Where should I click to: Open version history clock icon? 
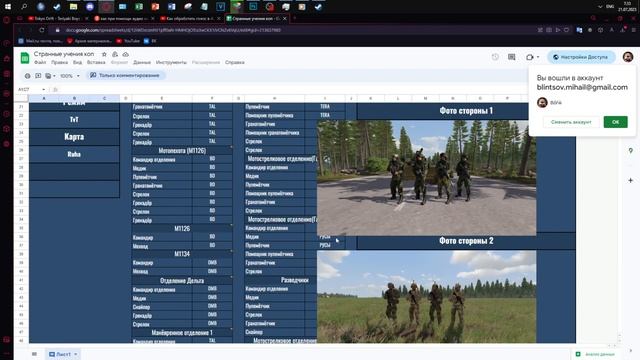[495, 57]
